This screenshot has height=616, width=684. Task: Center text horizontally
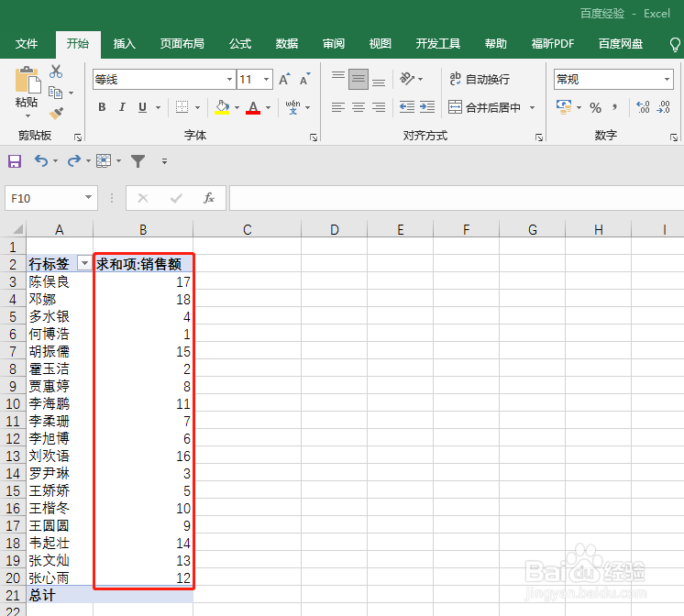(359, 107)
